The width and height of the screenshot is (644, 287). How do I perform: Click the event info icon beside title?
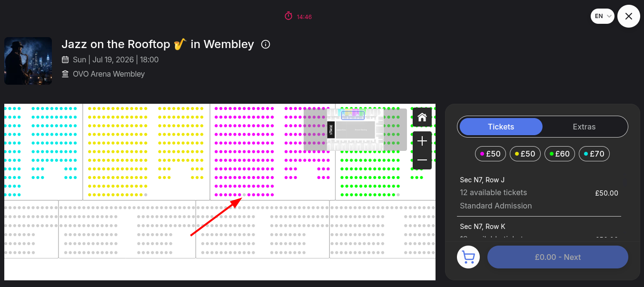pyautogui.click(x=266, y=44)
